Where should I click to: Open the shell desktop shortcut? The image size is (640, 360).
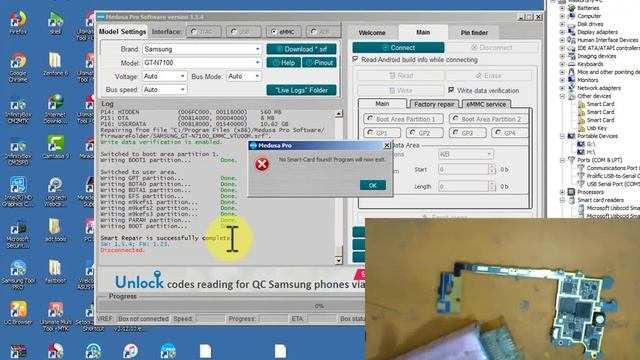[55, 22]
